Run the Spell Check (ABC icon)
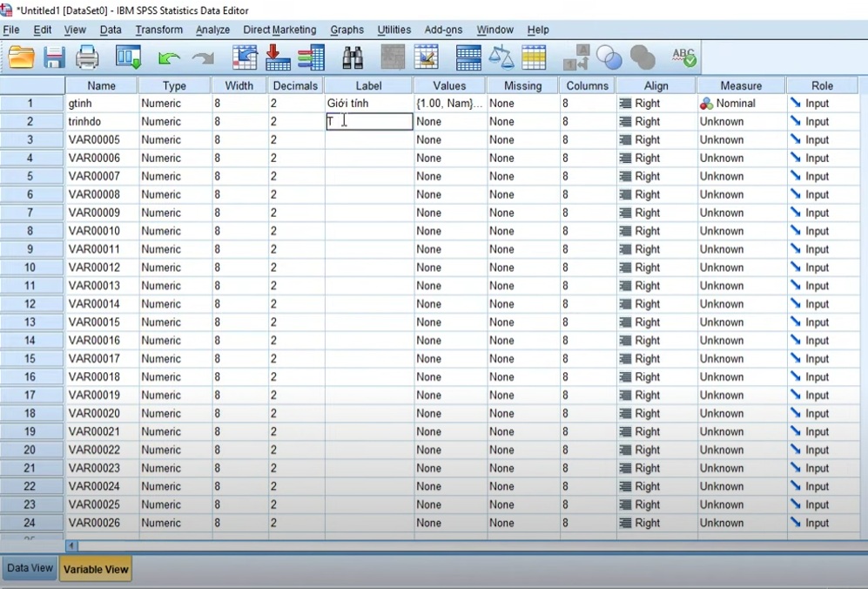This screenshot has height=589, width=868. (x=683, y=57)
